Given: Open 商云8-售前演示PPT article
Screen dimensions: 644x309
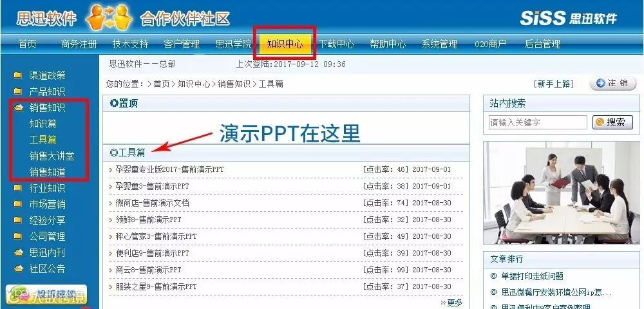Looking at the screenshot, I should point(148,270).
